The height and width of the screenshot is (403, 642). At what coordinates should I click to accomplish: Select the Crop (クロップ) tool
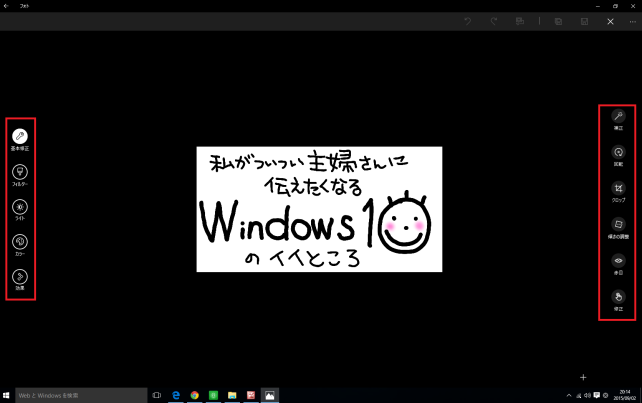(x=618, y=188)
